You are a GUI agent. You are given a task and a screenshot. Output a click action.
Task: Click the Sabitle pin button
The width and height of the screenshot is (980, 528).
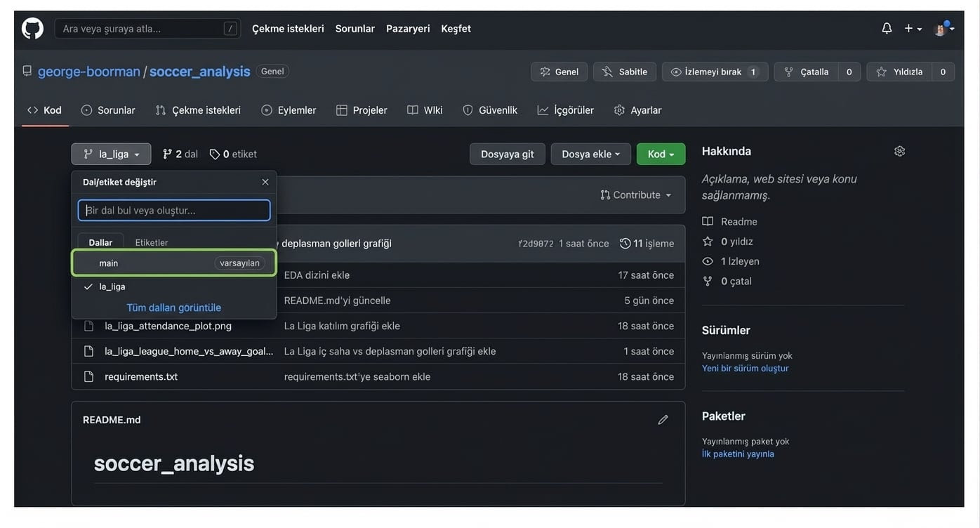tap(624, 72)
